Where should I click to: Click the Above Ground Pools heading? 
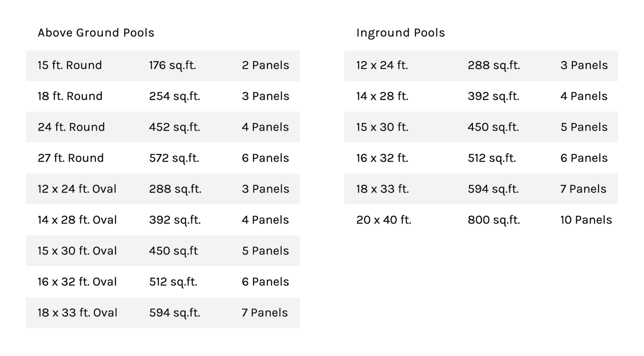(96, 33)
